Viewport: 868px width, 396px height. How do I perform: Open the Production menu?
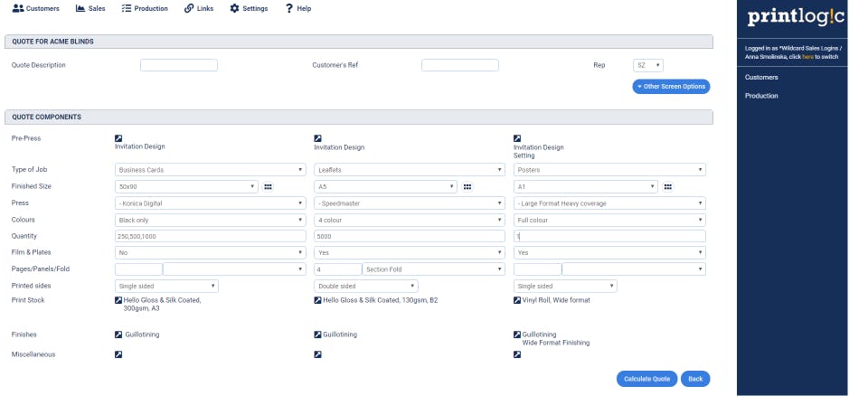coord(144,8)
